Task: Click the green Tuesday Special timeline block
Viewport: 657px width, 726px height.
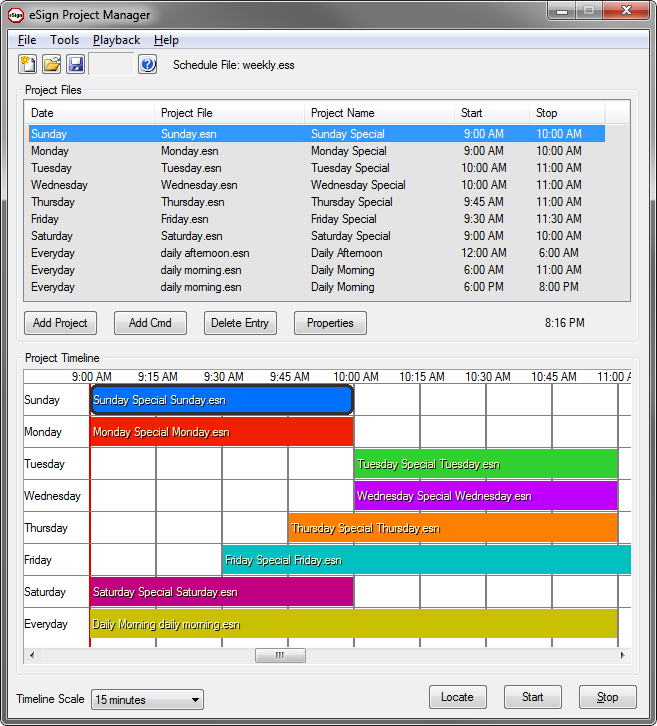Action: coord(486,464)
